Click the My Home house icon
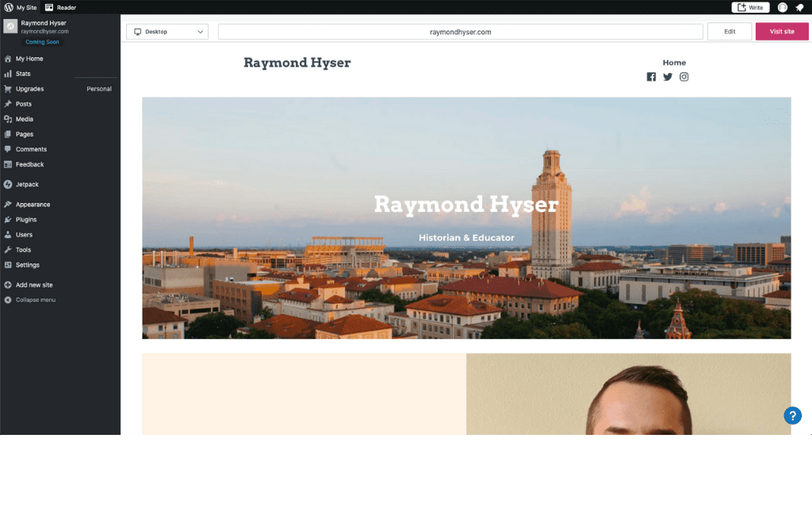The width and height of the screenshot is (812, 508). click(8, 59)
